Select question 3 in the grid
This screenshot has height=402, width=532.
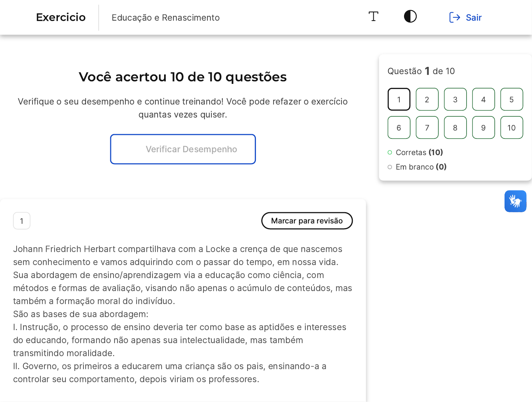(x=455, y=99)
